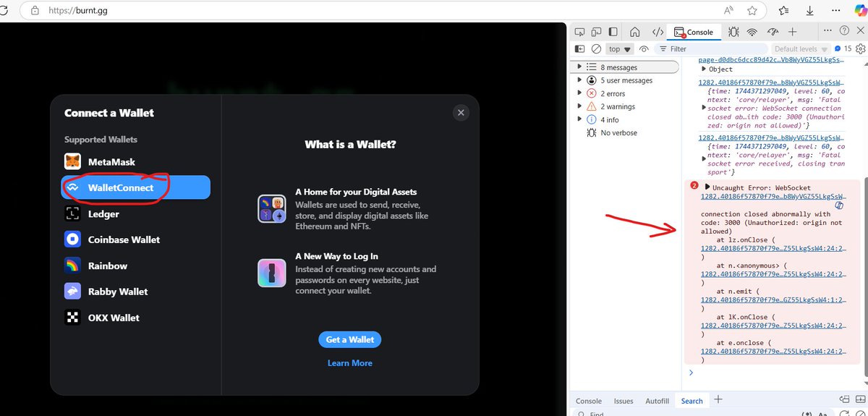Open the JavaScript context 'top' dropdown
The width and height of the screenshot is (868, 416).
[619, 49]
